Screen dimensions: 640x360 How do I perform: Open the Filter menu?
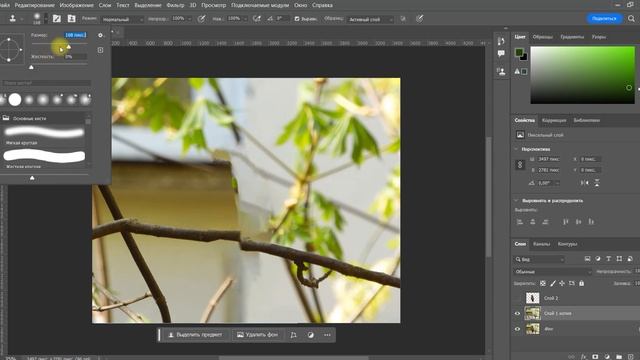tap(175, 5)
